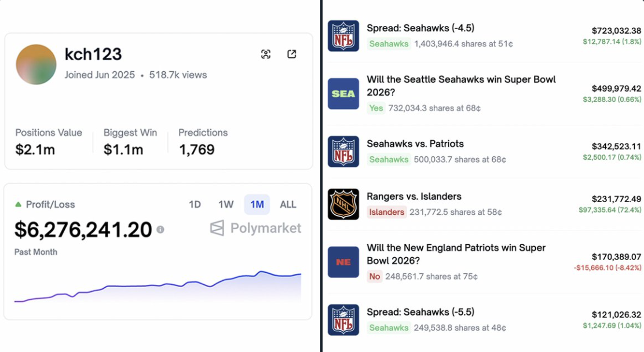644x352 pixels.
Task: Select the 1D profit timeframe
Action: click(195, 204)
